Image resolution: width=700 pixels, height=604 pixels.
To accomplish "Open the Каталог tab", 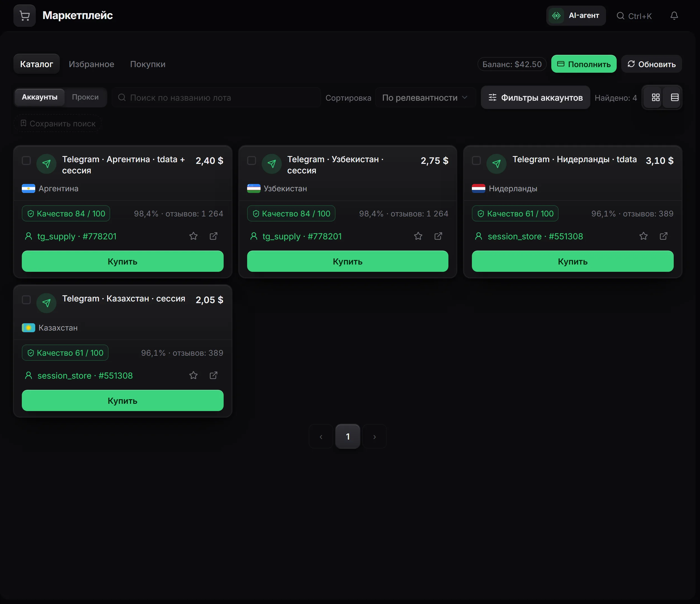I will tap(37, 64).
